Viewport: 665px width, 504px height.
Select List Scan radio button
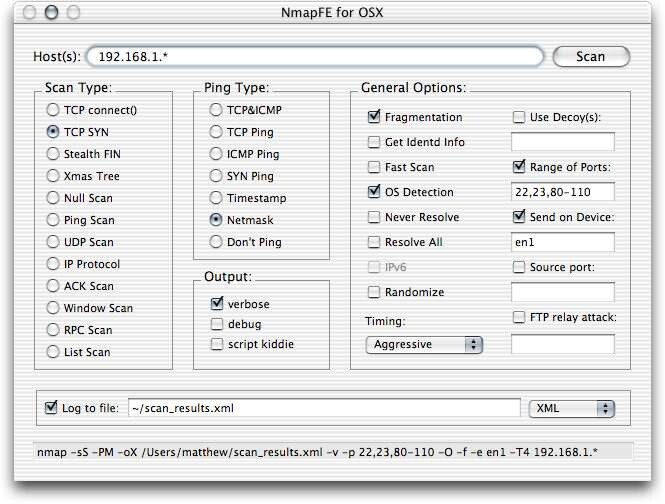pyautogui.click(x=53, y=352)
